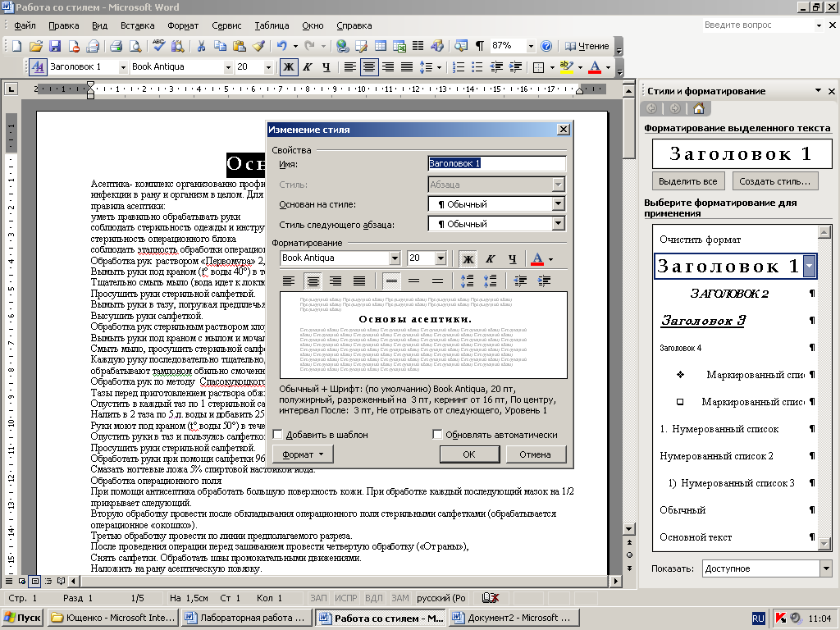Show paragraph marks with the pilcrow icon

(x=479, y=46)
